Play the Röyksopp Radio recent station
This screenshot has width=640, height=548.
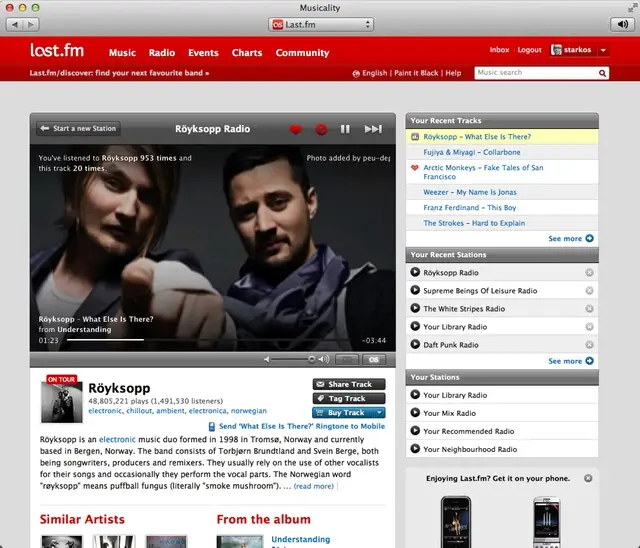click(415, 272)
